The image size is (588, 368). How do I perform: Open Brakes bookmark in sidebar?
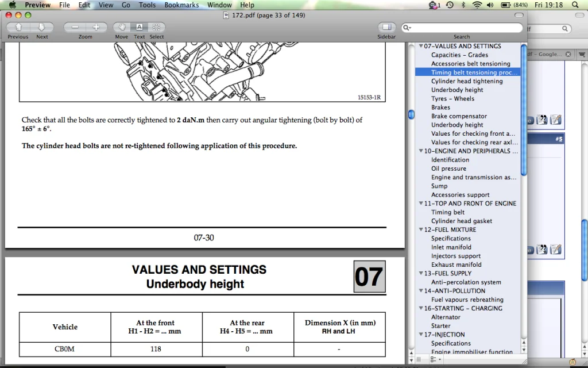[440, 108]
